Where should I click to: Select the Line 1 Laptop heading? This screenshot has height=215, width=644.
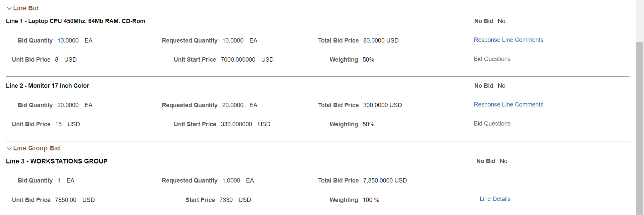pyautogui.click(x=75, y=21)
